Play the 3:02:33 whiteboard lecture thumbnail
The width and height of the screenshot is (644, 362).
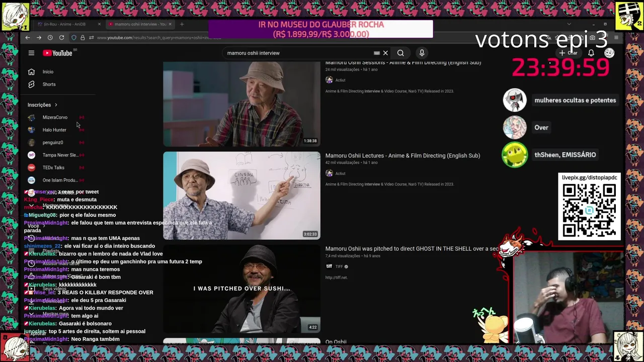(242, 196)
